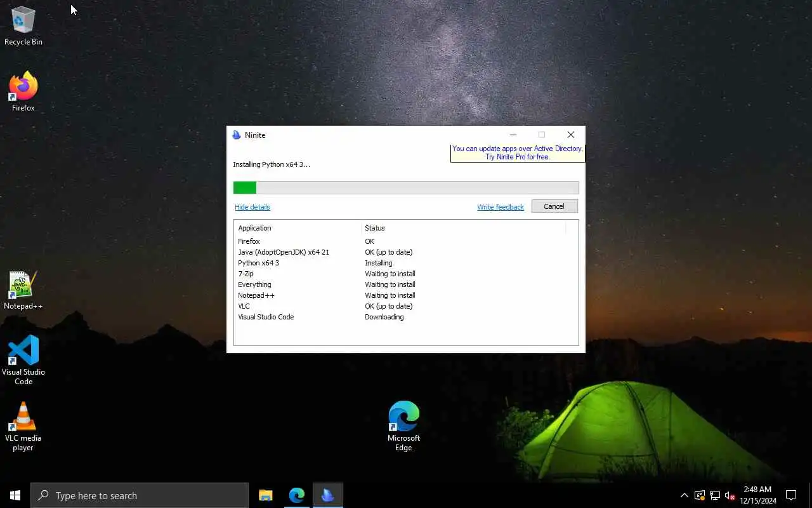The width and height of the screenshot is (812, 508).
Task: Select the Java (AdoptOpenJDK) x64 21 row
Action: [x=406, y=252]
